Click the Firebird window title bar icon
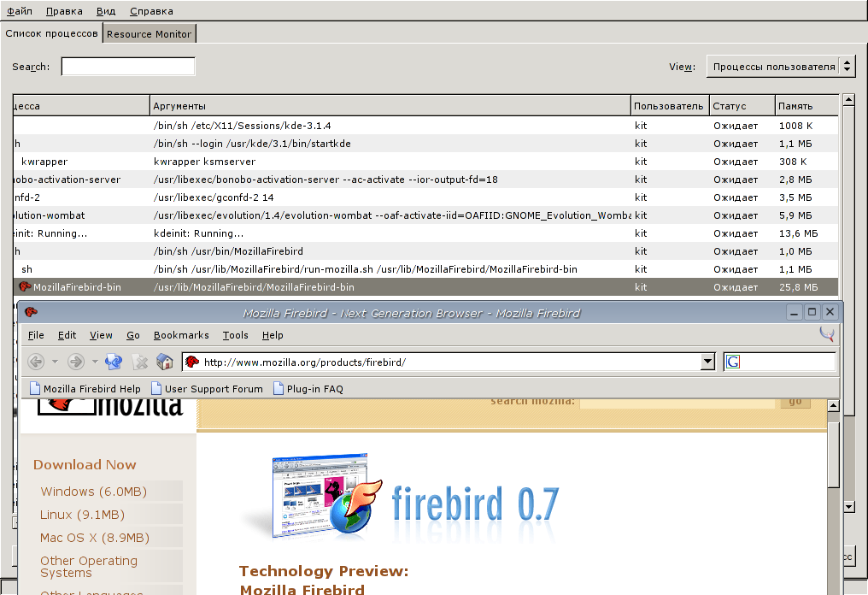The width and height of the screenshot is (868, 595). [x=31, y=312]
